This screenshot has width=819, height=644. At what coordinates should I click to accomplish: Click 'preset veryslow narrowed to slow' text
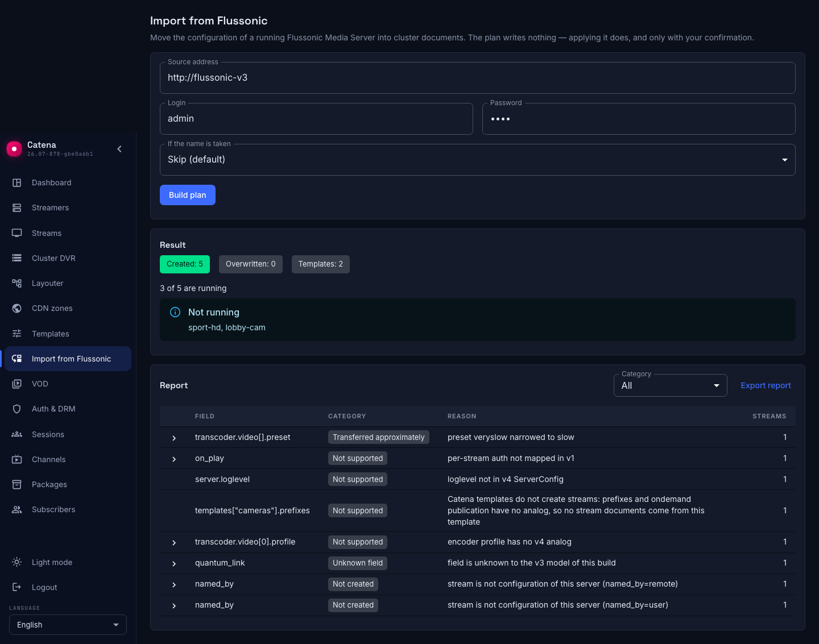click(x=511, y=437)
